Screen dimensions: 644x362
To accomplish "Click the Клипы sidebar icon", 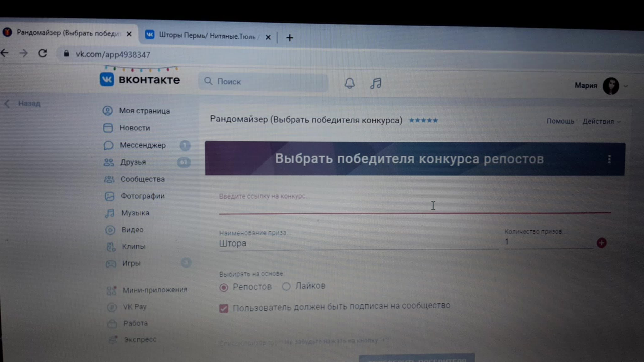I will point(111,247).
